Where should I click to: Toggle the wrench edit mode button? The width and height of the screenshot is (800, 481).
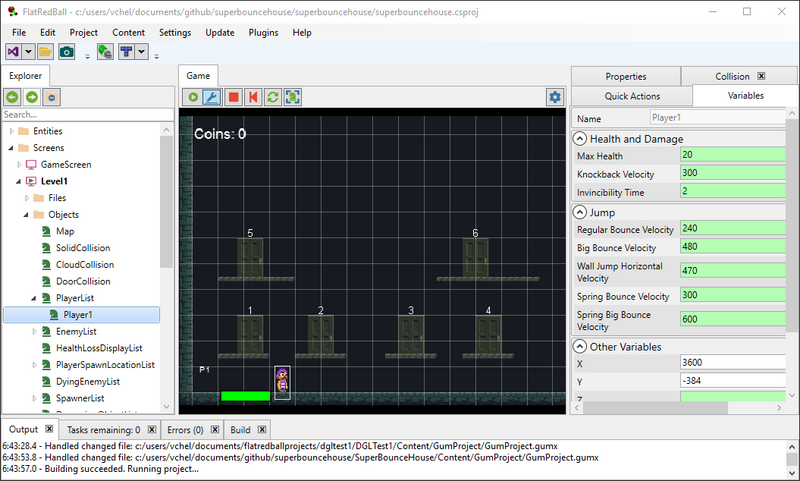point(212,97)
